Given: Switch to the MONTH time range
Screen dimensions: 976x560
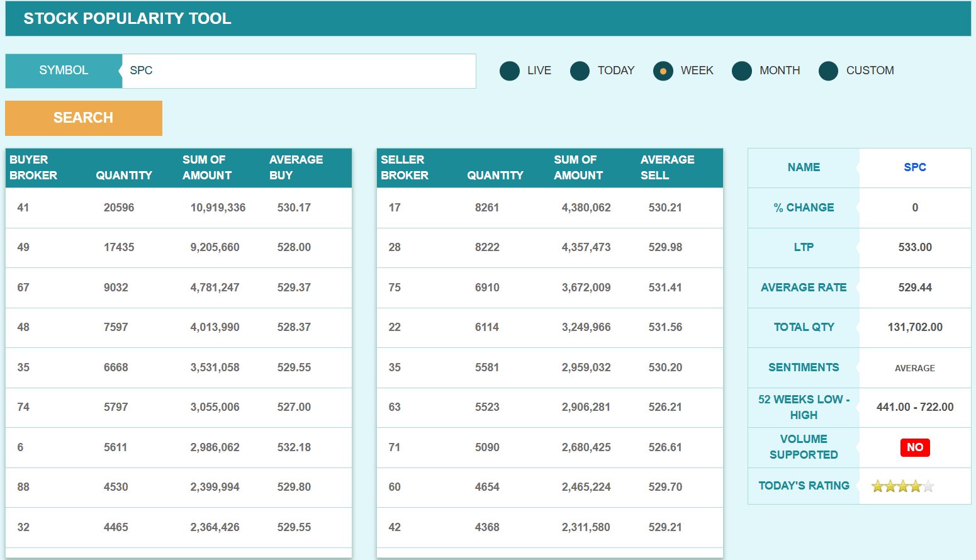Looking at the screenshot, I should click(742, 71).
